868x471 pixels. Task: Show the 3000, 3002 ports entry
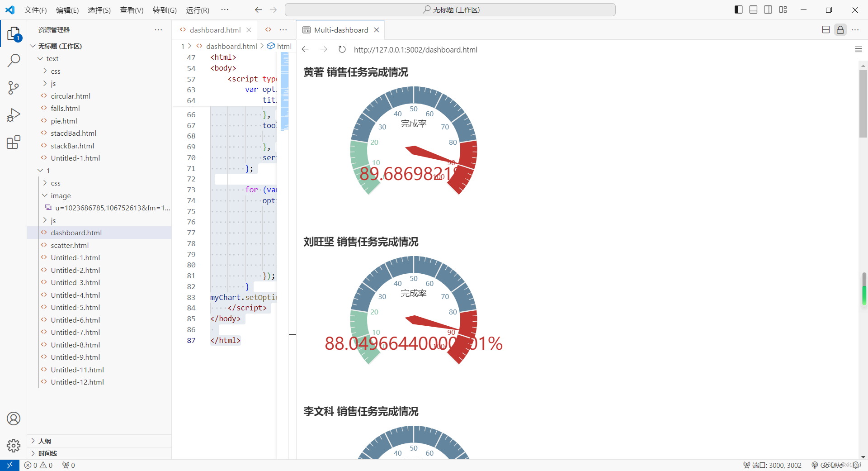pyautogui.click(x=772, y=465)
